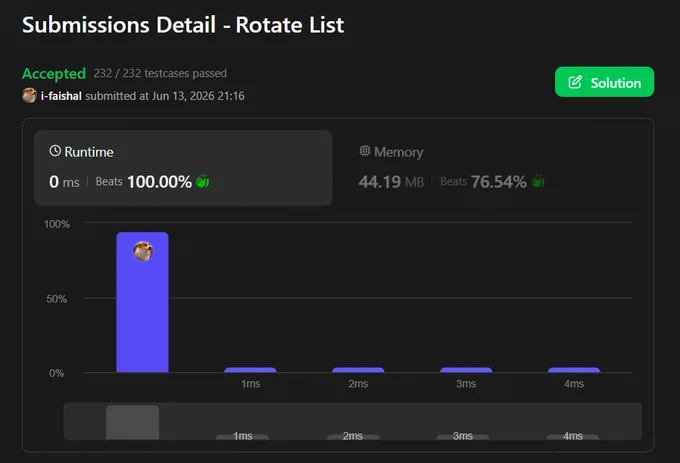680x463 pixels.
Task: Click the clock icon next to Runtime
Action: [55, 151]
